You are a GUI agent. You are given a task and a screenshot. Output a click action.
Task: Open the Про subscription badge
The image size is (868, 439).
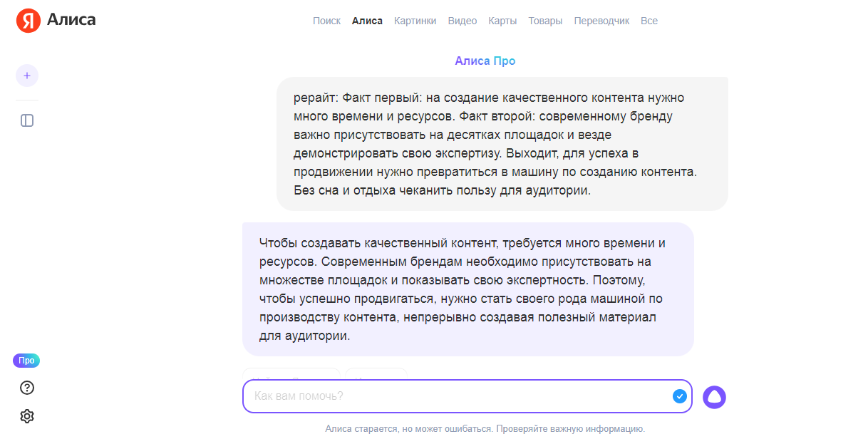tap(26, 361)
